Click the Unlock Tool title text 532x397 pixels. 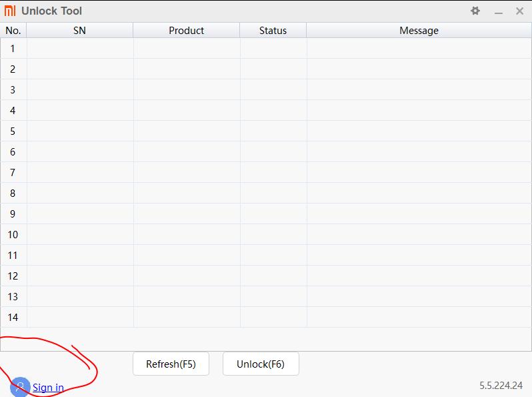(51, 11)
